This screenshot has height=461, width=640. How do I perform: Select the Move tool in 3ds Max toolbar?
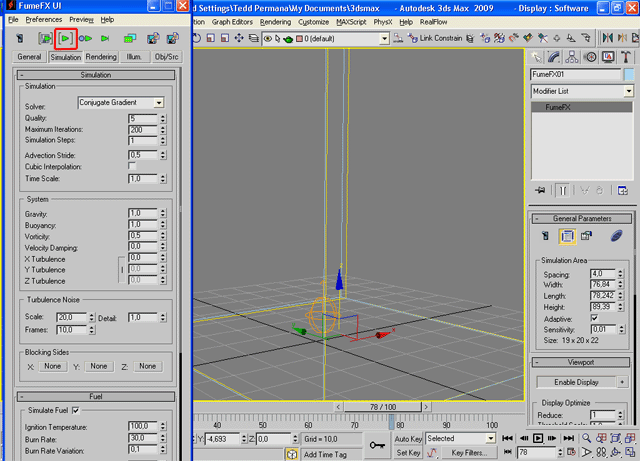pyautogui.click(x=239, y=38)
